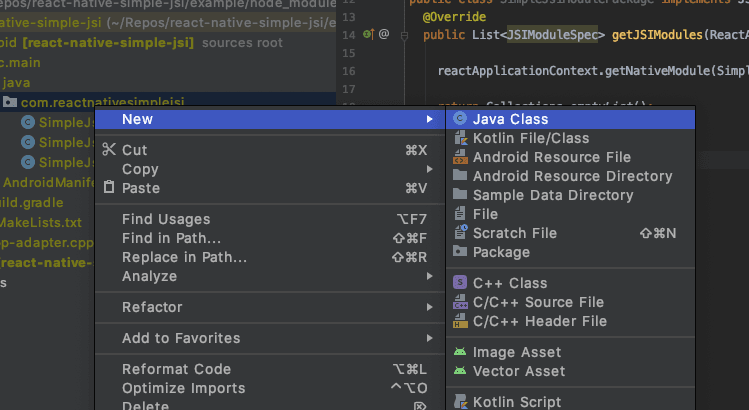Choose Cut from context menu

click(270, 150)
